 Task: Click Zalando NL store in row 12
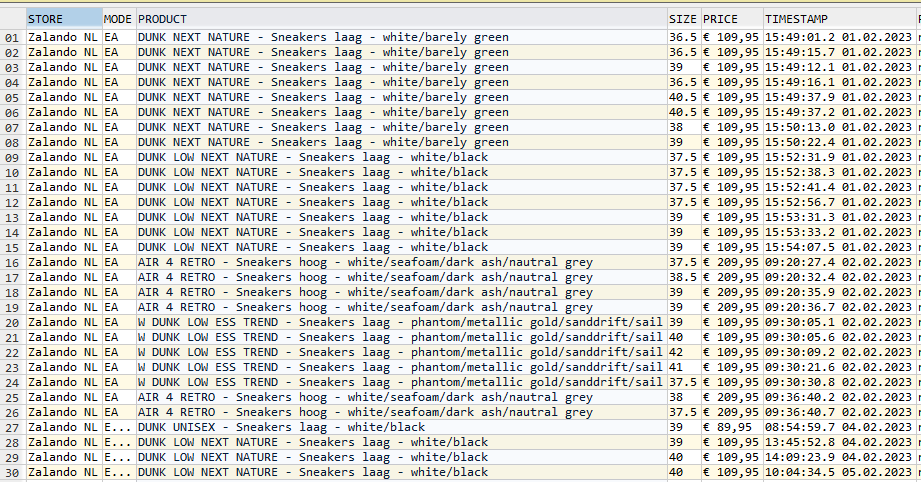pyautogui.click(x=65, y=202)
